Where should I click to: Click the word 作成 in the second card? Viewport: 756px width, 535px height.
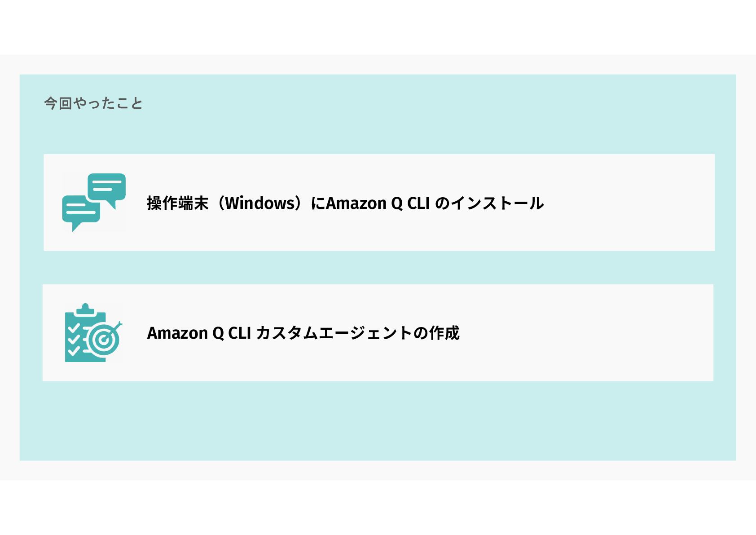pos(444,333)
